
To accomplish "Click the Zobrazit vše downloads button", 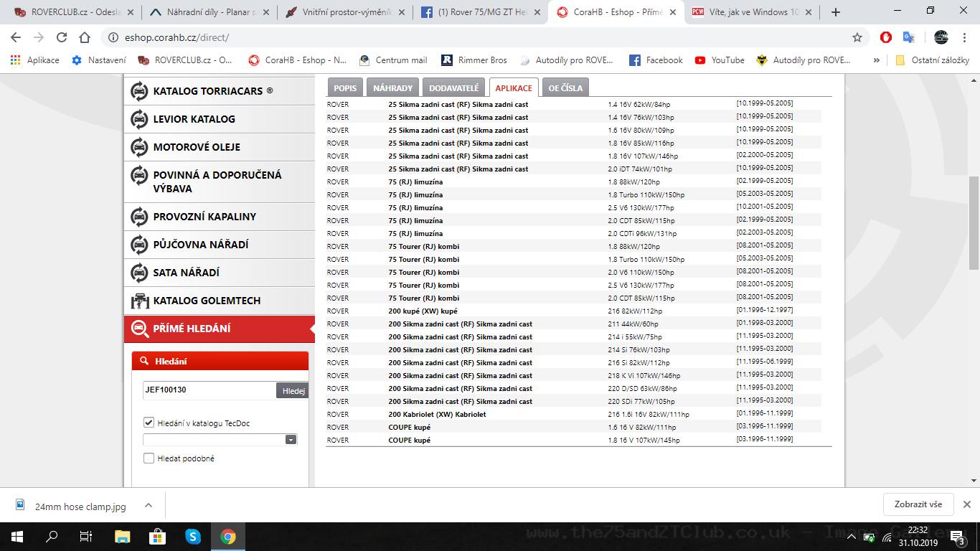I will [x=918, y=504].
